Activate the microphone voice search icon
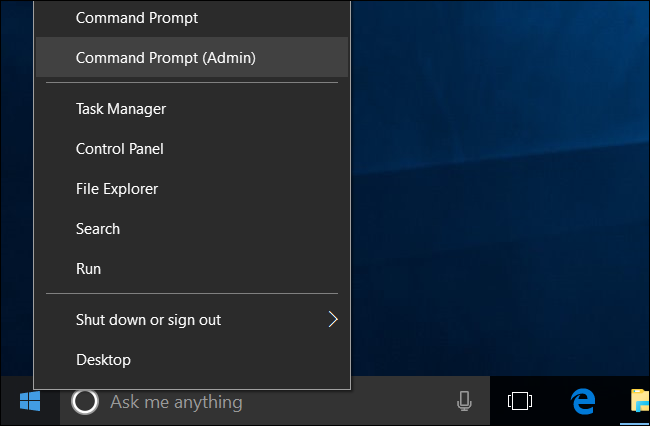This screenshot has height=426, width=650. (464, 402)
